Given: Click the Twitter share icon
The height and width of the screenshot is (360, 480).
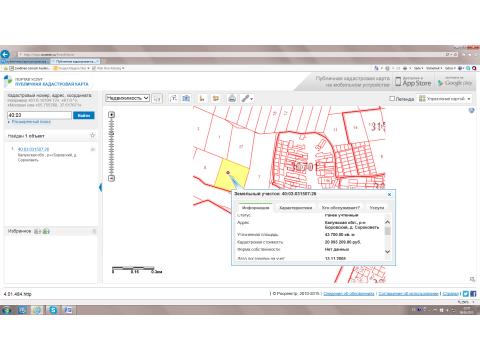Looking at the screenshot, I should point(466,294).
